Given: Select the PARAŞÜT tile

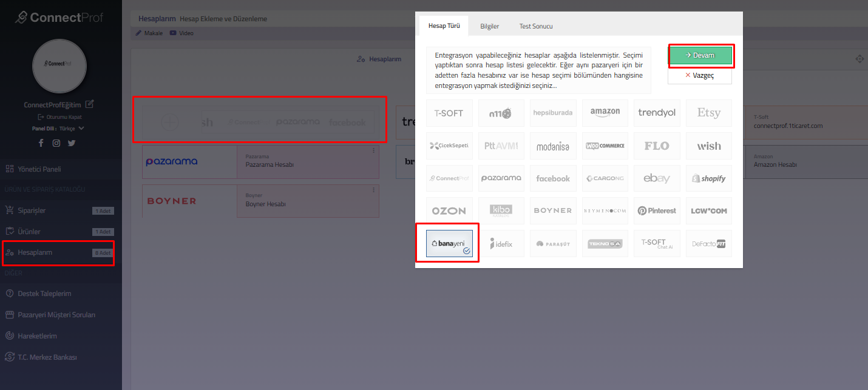Looking at the screenshot, I should click(553, 243).
